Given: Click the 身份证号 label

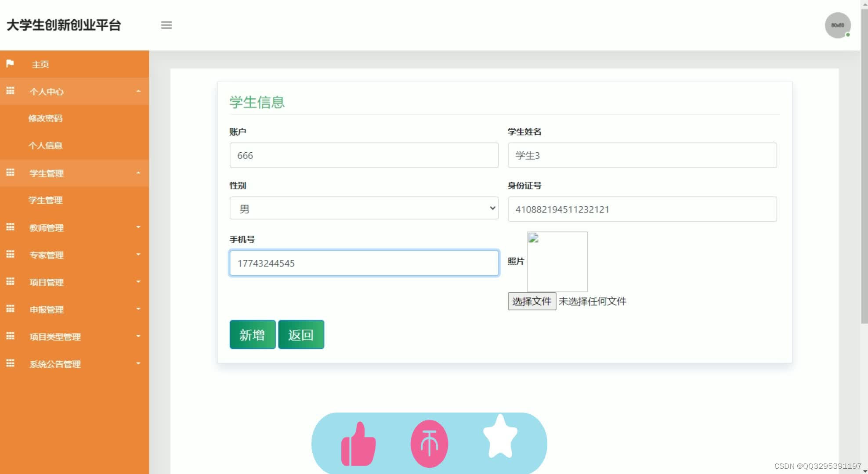Looking at the screenshot, I should (524, 185).
